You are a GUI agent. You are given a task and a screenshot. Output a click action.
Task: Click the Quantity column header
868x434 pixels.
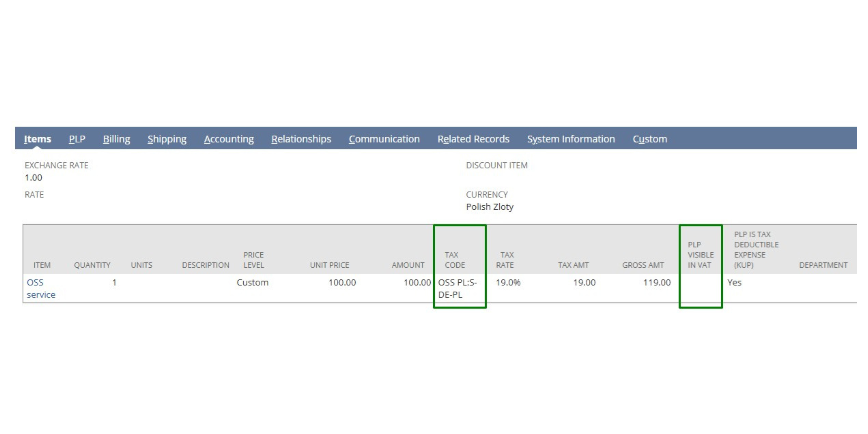pyautogui.click(x=92, y=265)
